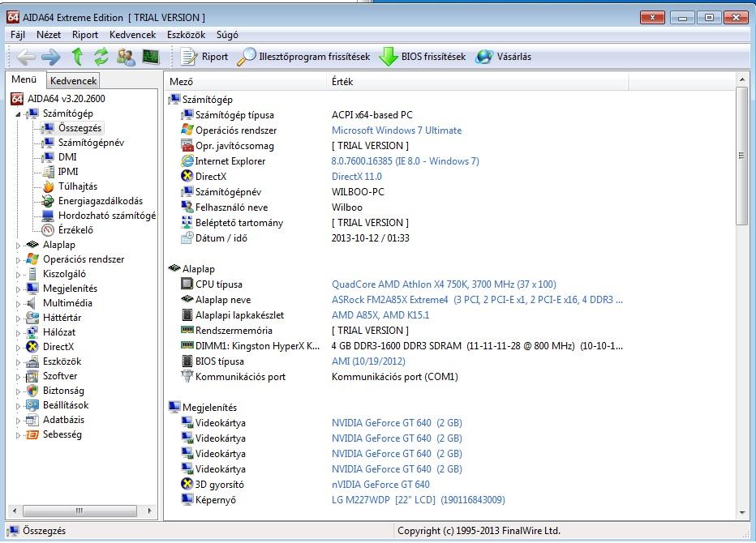Open the Kedvencek menu in menu bar
The width and height of the screenshot is (756, 543).
pyautogui.click(x=132, y=35)
